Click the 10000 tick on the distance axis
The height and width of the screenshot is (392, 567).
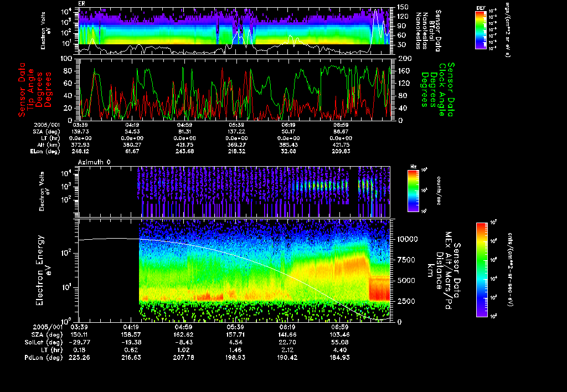(x=408, y=239)
